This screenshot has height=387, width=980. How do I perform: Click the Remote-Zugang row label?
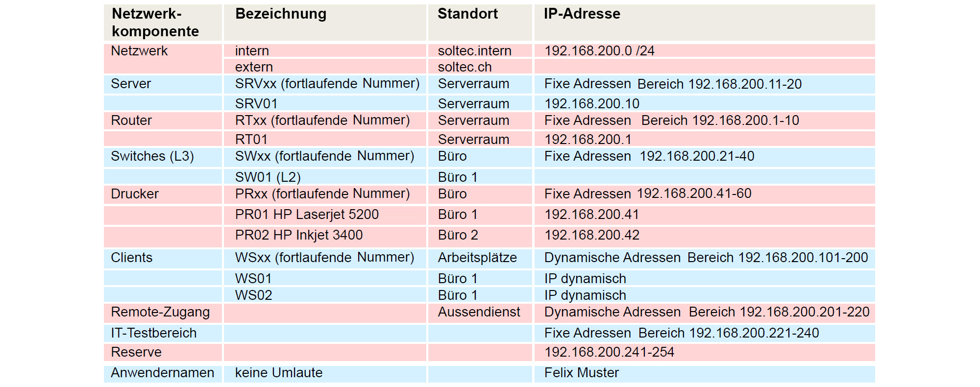pyautogui.click(x=160, y=312)
